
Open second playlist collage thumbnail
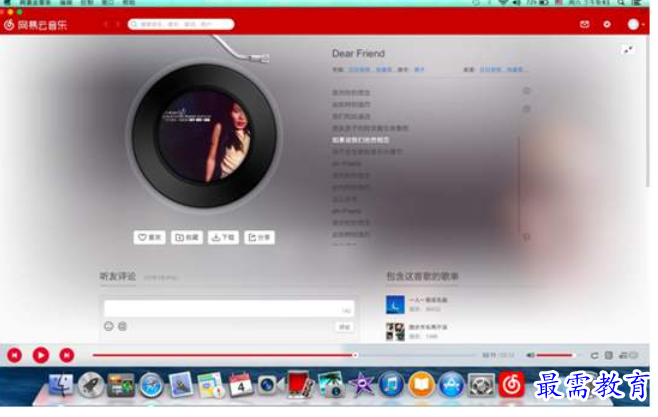point(395,331)
